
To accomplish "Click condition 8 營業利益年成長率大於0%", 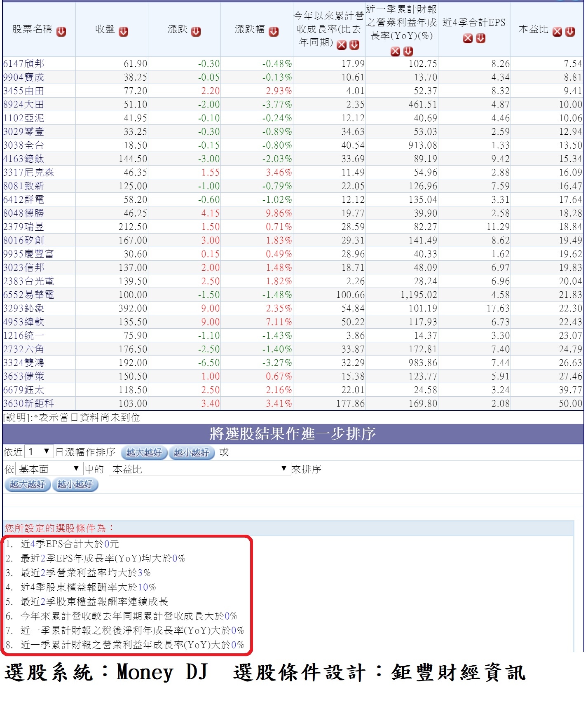I will click(x=132, y=645).
